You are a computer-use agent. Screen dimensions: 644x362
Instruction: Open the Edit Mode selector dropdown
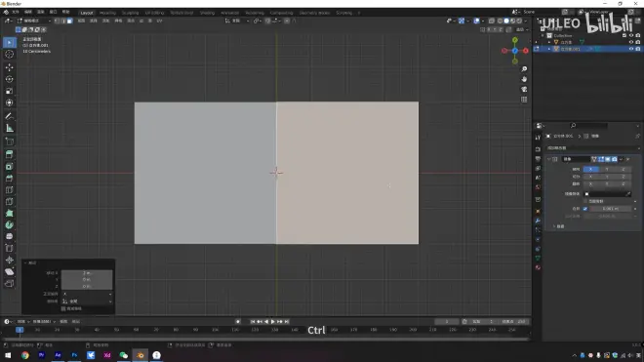[x=34, y=20]
